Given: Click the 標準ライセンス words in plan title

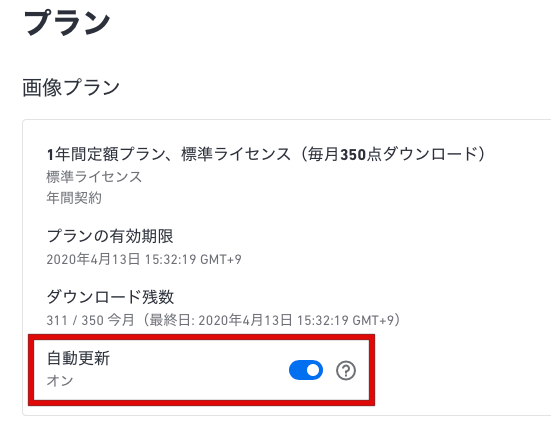Looking at the screenshot, I should [236, 154].
